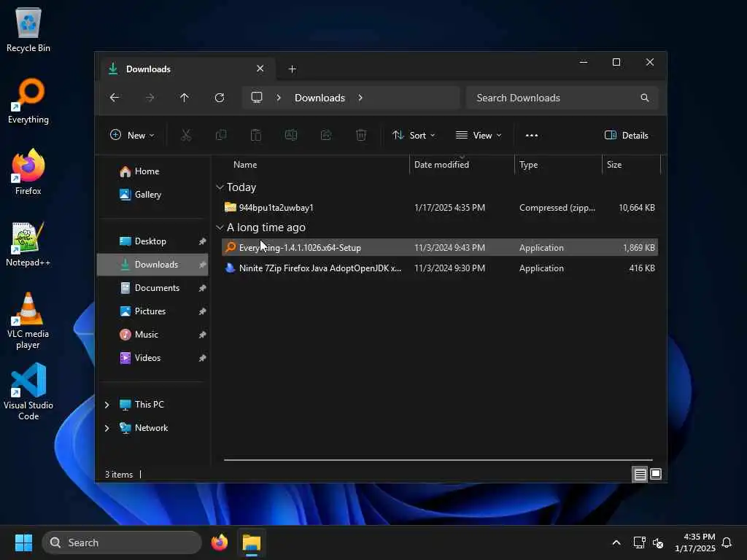Go back using the back arrow
This screenshot has width=747, height=560.
[x=115, y=98]
